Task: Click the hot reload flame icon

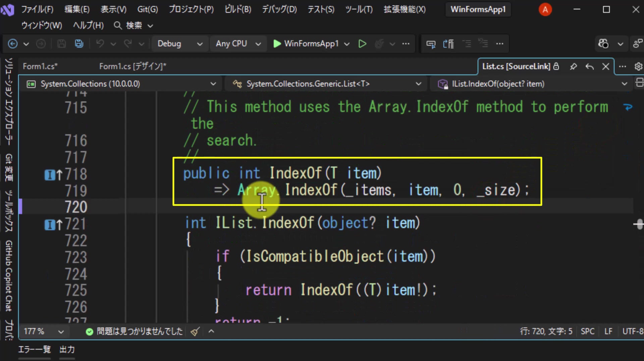Action: tap(379, 44)
